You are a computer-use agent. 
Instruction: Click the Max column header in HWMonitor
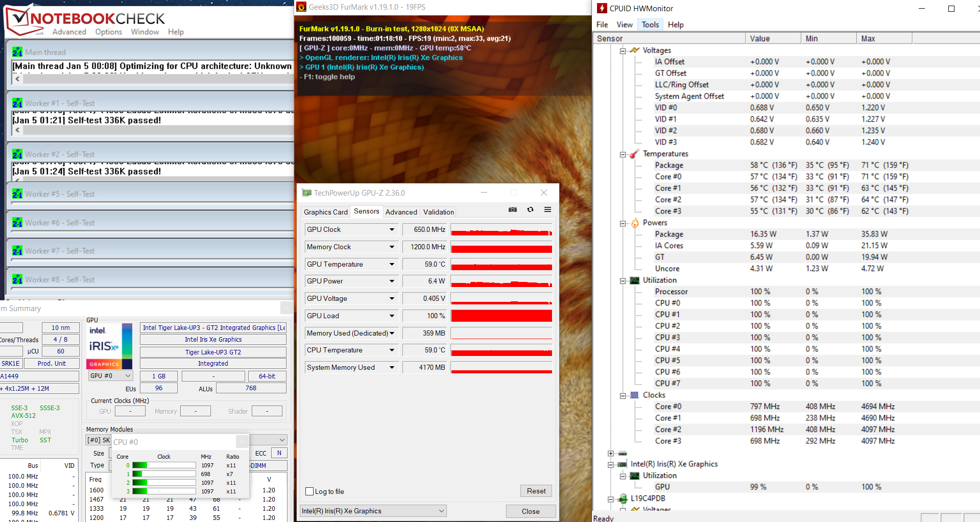885,38
